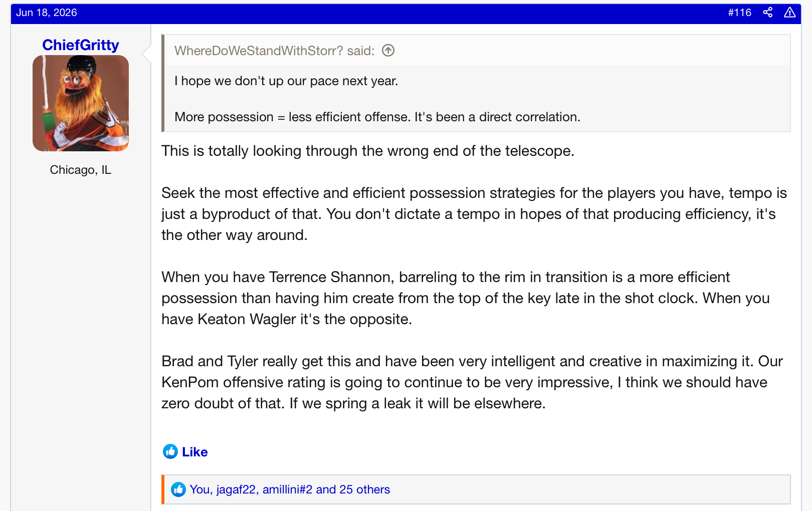Jump to quoted post via up-arrow icon
The height and width of the screenshot is (511, 812).
[x=388, y=51]
